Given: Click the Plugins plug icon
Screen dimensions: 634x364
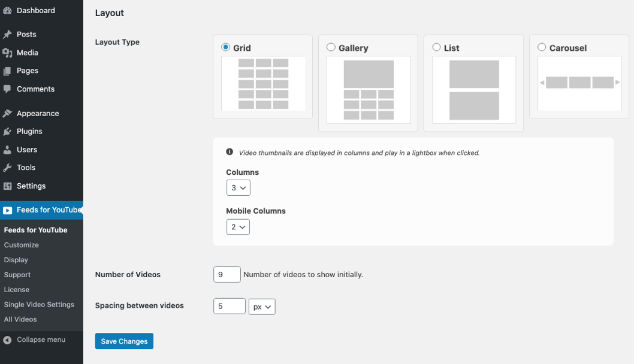Looking at the screenshot, I should [7, 132].
